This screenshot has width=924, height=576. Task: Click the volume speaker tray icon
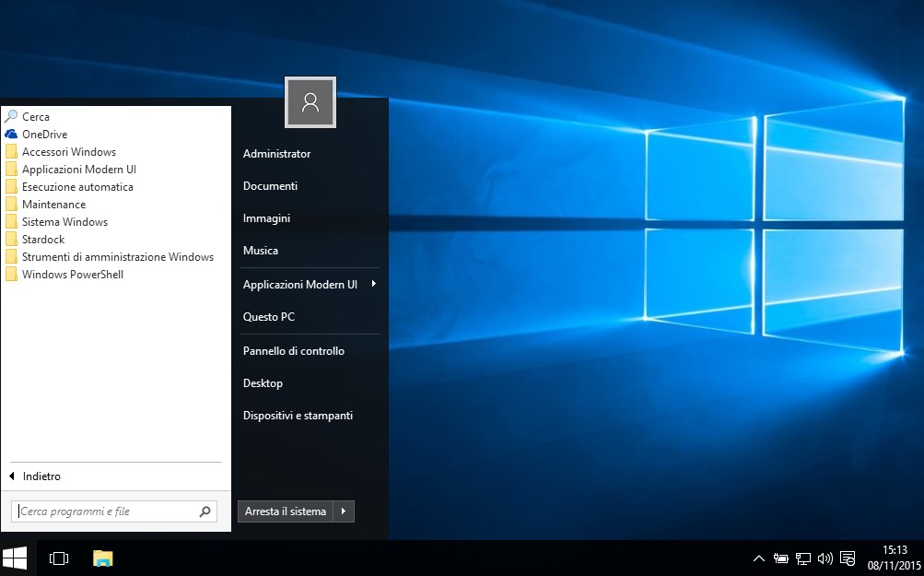(x=825, y=558)
